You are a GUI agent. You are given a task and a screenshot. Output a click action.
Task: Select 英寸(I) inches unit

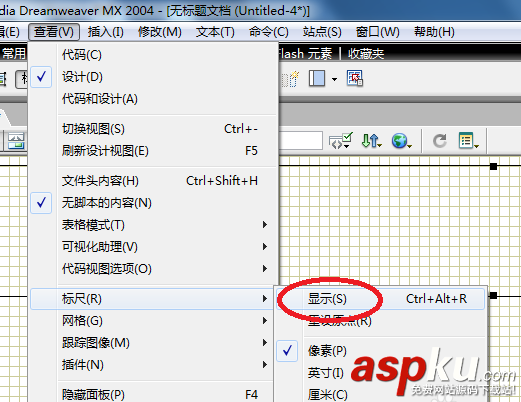380,373
